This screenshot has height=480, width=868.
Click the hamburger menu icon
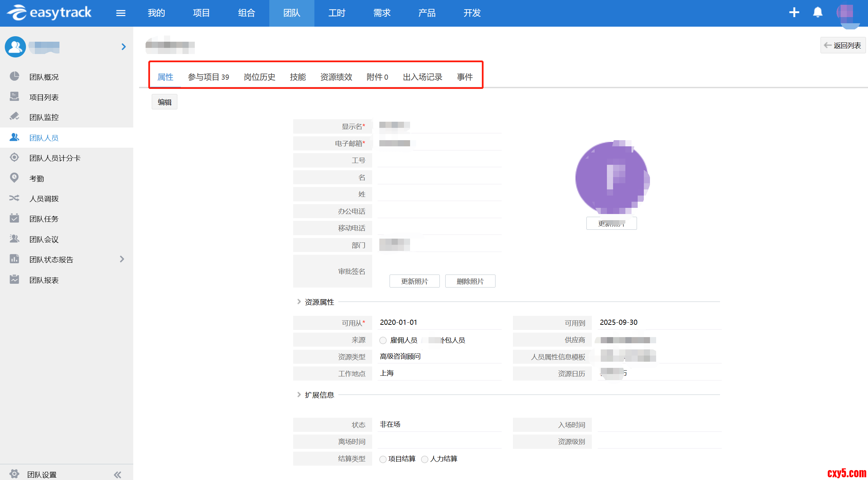click(121, 13)
